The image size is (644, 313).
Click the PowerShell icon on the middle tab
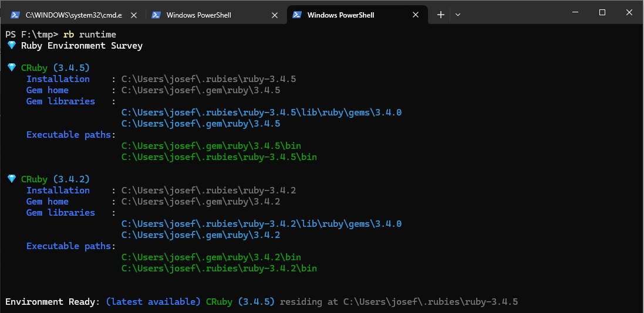point(156,15)
